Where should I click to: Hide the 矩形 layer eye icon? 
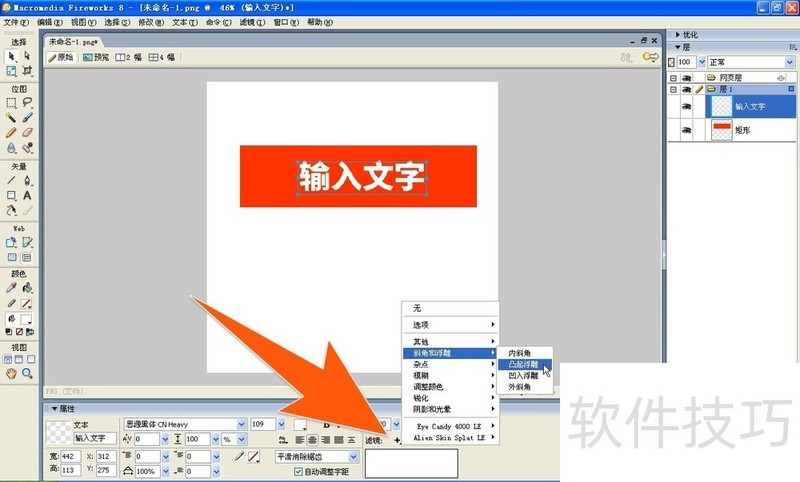[686, 131]
